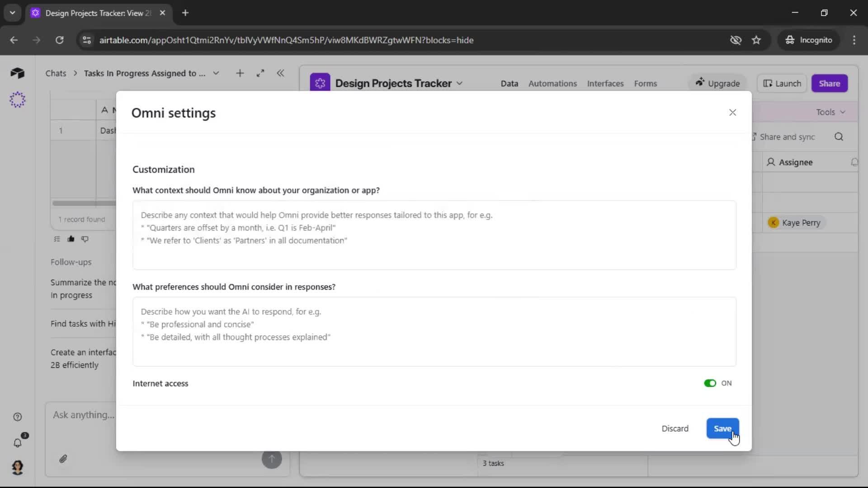868x488 pixels.
Task: Click the Incognito indicator
Action: 809,40
